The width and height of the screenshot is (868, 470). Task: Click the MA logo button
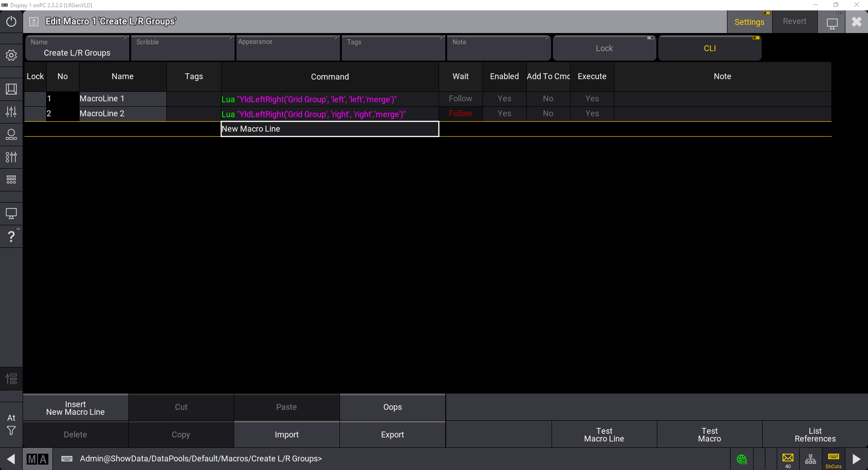[x=38, y=459]
